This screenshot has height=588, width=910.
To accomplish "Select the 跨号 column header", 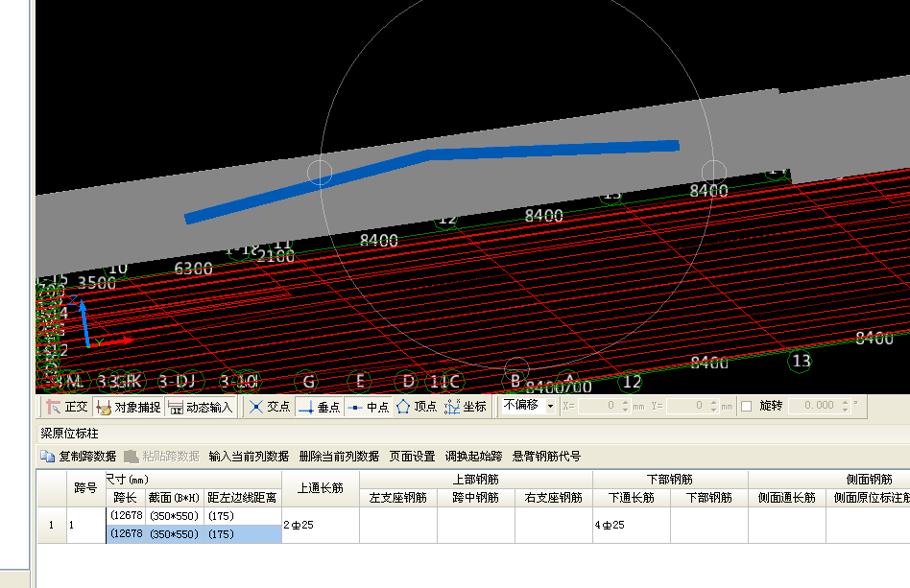I will tap(85, 488).
